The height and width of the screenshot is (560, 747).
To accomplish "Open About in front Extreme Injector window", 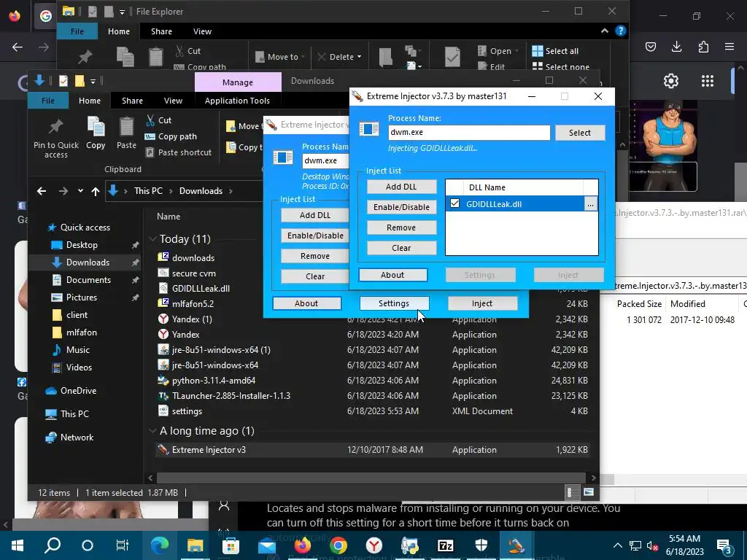I will [392, 275].
